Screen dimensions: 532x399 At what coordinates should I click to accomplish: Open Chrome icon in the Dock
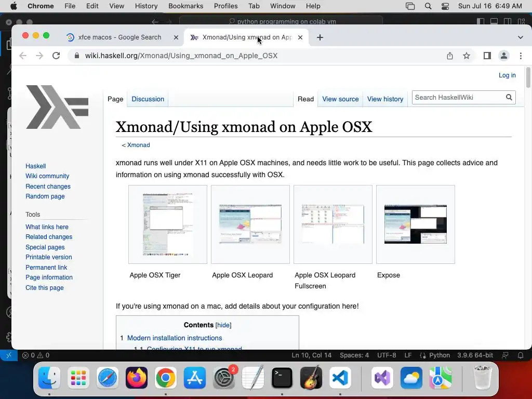tap(166, 378)
